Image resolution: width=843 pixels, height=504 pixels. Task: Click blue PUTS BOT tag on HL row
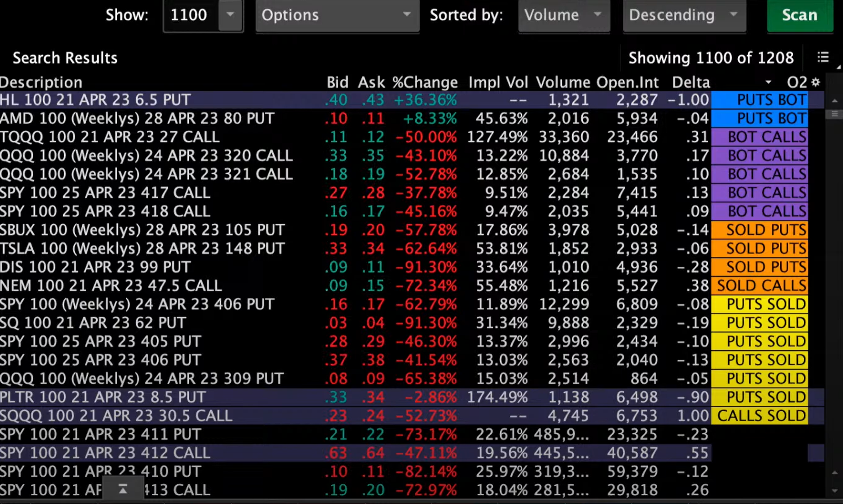point(759,100)
